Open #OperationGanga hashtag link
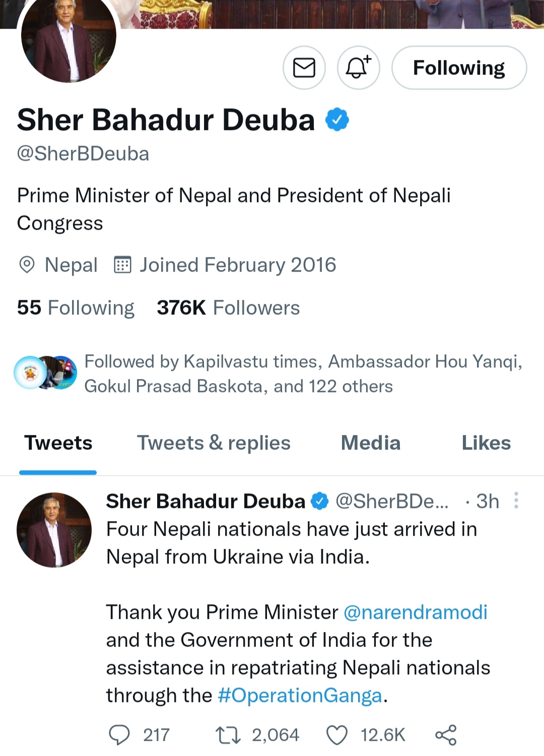Screen dimensions: 544x756 tap(300, 696)
